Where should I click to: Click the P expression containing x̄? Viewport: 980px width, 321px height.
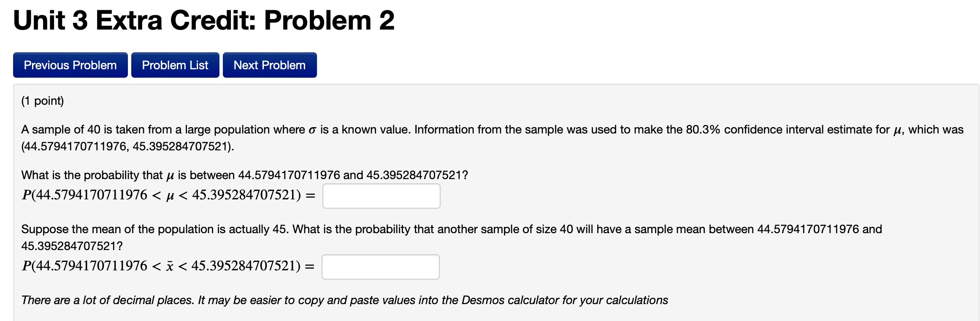[x=168, y=266]
